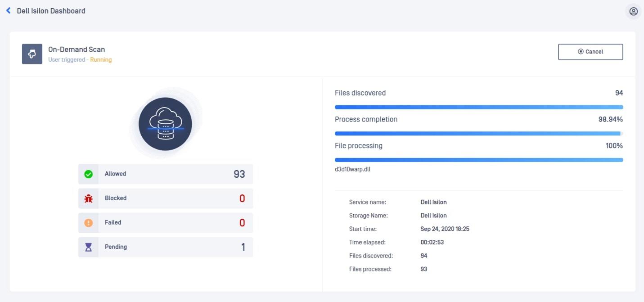Click the back arrow beside Dell Isilon Dashboard
The height and width of the screenshot is (302, 644).
(x=8, y=10)
